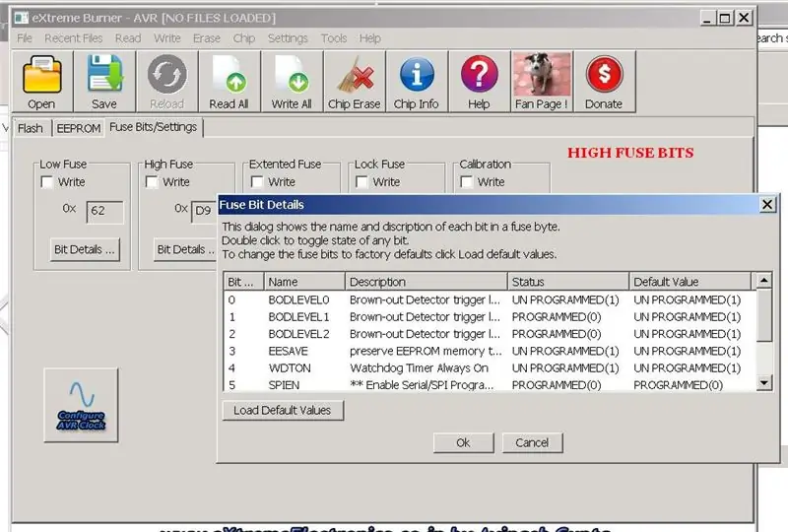Open the Settings menu

[x=288, y=38]
